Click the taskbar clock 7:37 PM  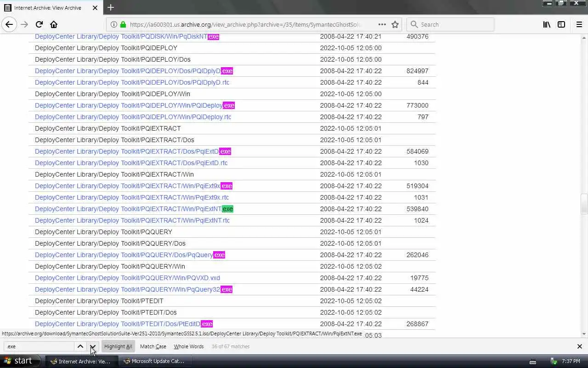point(571,361)
